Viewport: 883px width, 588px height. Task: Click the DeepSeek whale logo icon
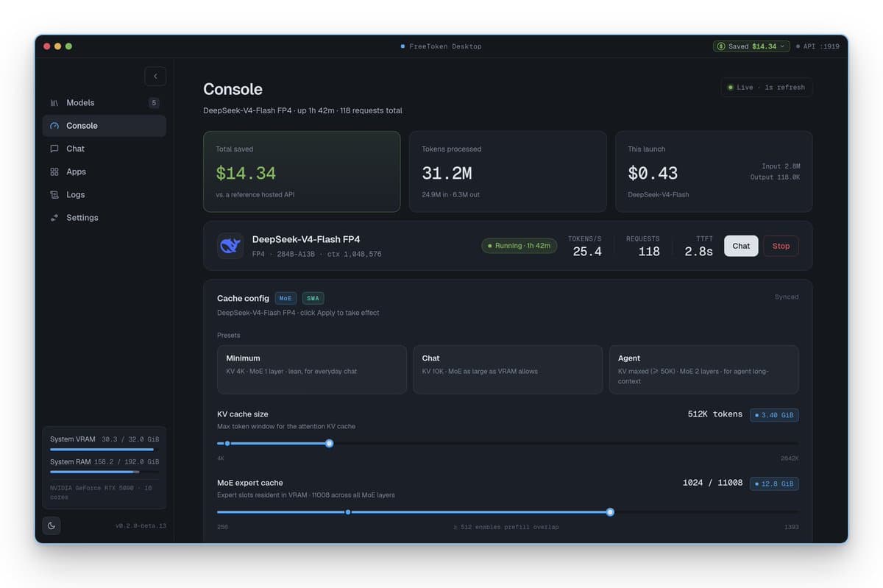230,246
